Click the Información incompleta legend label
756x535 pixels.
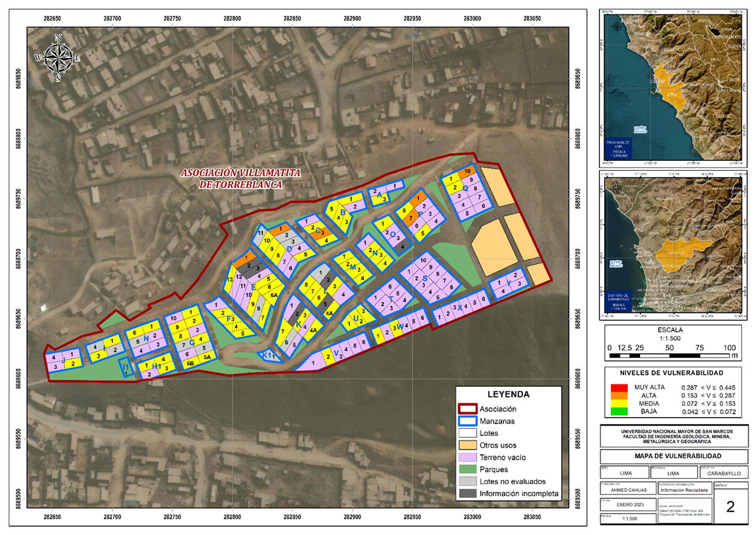click(x=519, y=493)
